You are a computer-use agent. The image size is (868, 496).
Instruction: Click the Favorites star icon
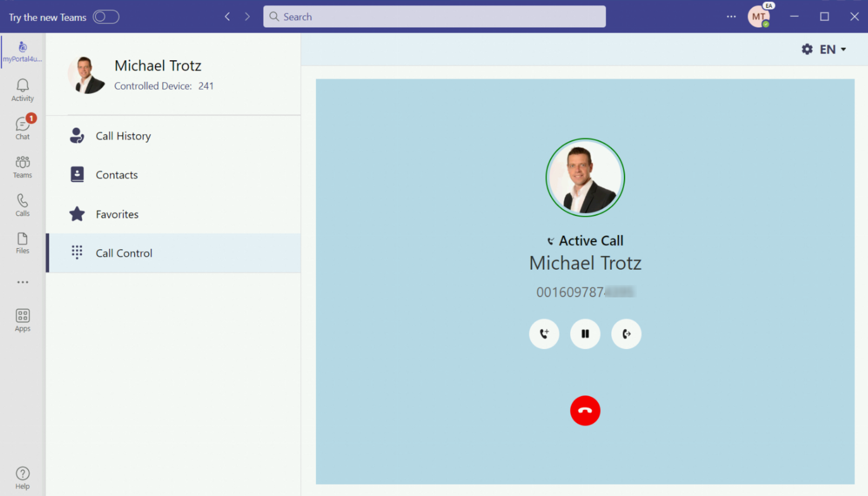[x=77, y=214]
